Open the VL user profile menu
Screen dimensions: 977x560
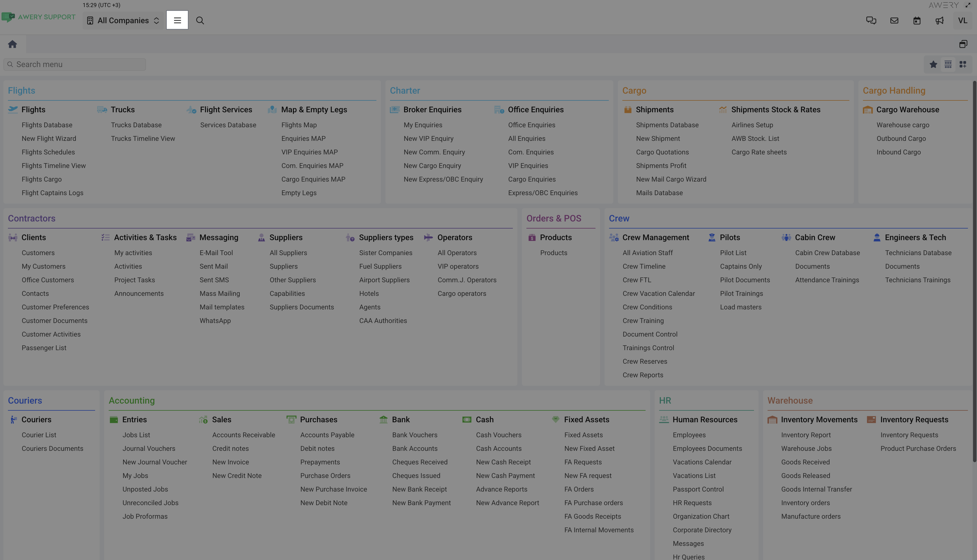tap(962, 20)
